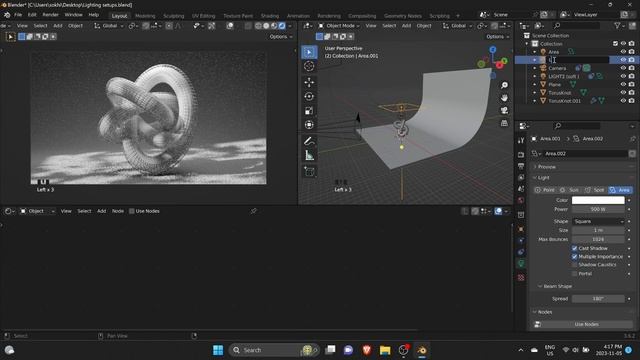Click the viewport Zoom magnifier icon
The height and width of the screenshot is (360, 640).
point(504,85)
